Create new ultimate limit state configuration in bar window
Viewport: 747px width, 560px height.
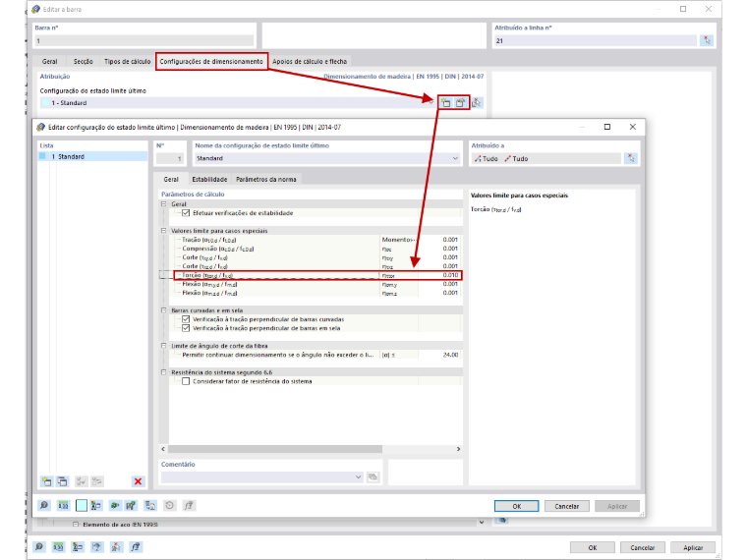[446, 103]
